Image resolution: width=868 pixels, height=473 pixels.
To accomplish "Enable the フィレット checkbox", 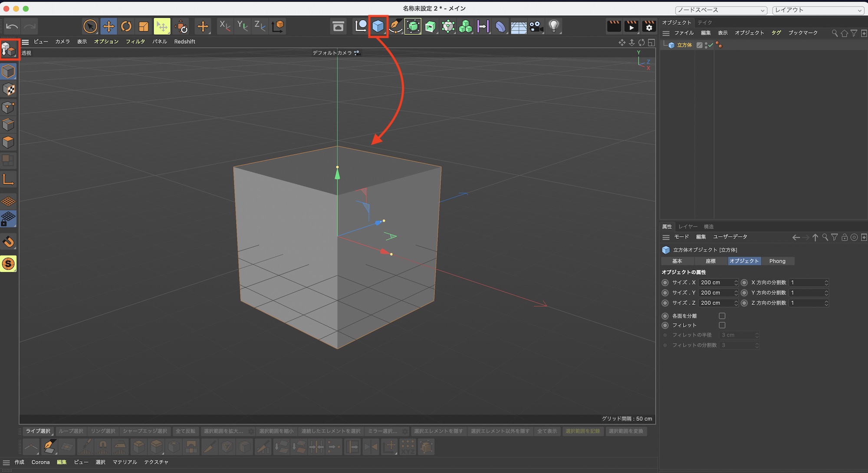I will pos(722,325).
